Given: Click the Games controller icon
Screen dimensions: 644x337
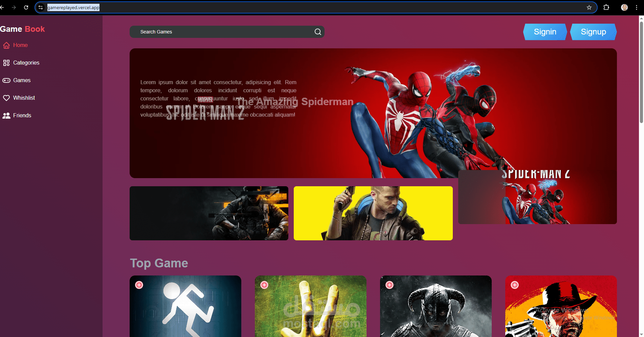Looking at the screenshot, I should (6, 80).
